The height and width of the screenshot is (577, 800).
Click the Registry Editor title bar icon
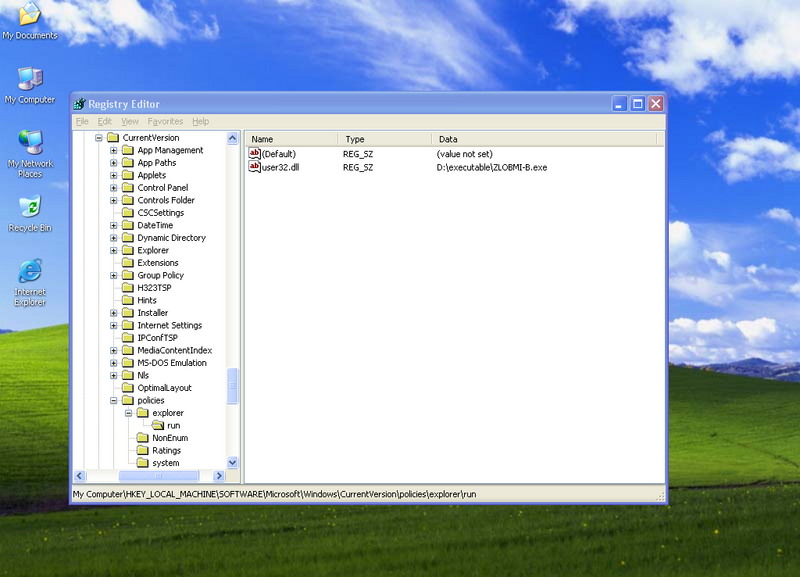pyautogui.click(x=79, y=104)
